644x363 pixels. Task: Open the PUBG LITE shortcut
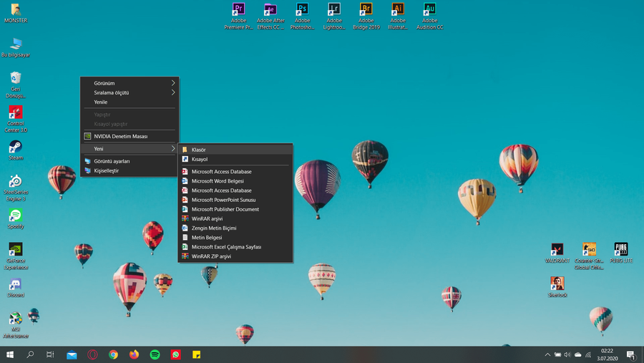620,250
